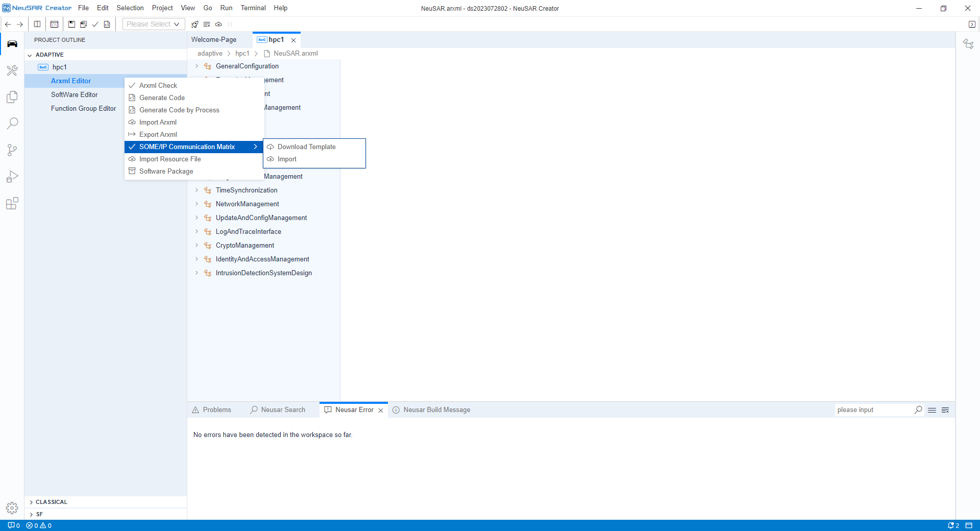
Task: Open the Source Control activity icon
Action: [12, 150]
